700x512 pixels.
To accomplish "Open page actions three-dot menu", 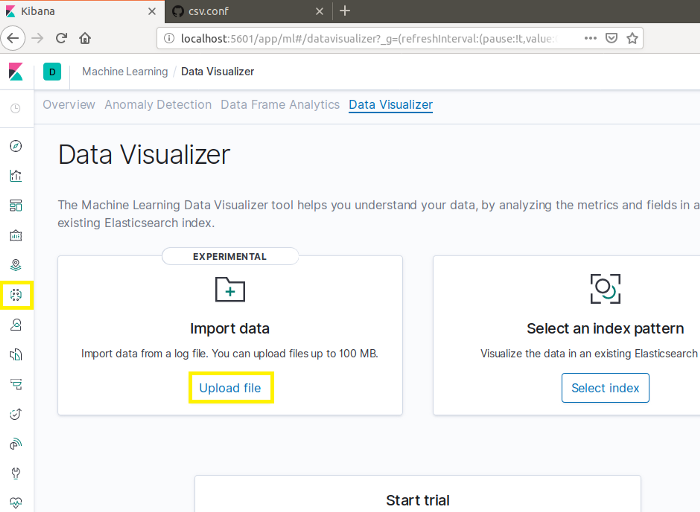I will pos(591,38).
